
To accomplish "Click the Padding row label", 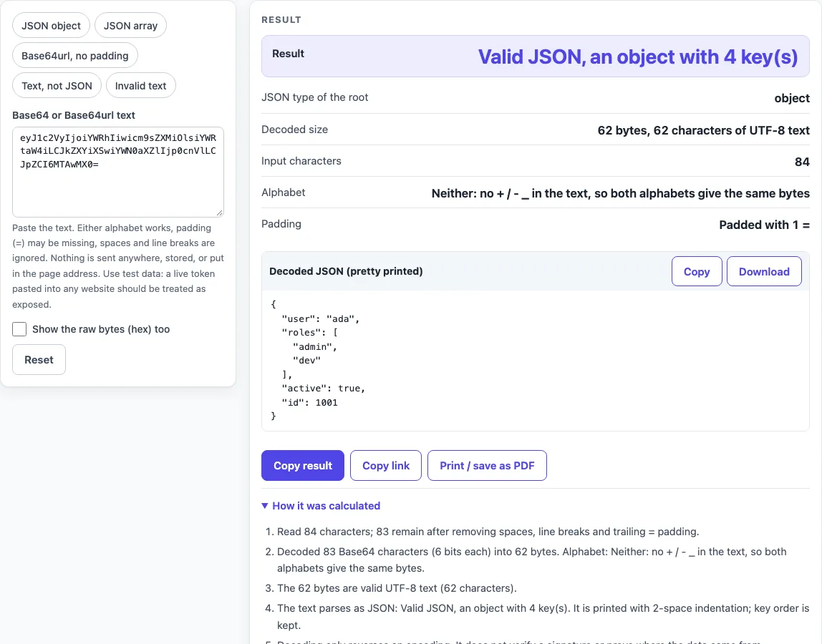I will (281, 224).
